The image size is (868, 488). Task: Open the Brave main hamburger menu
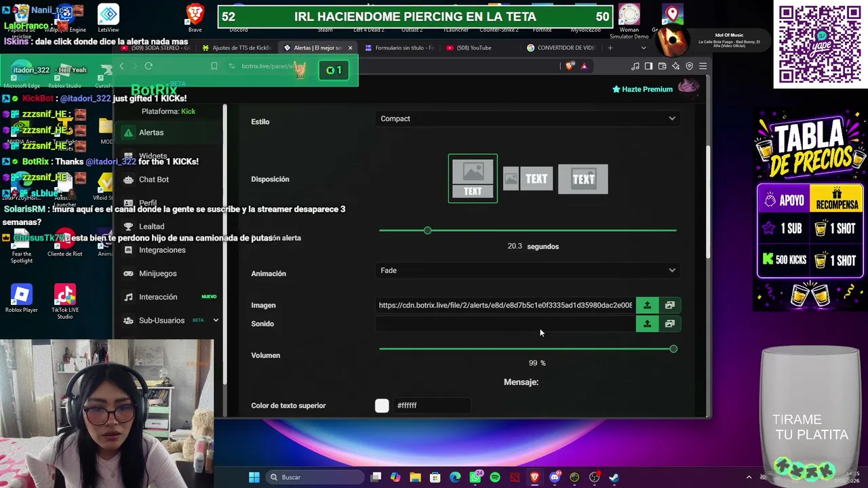[x=703, y=66]
